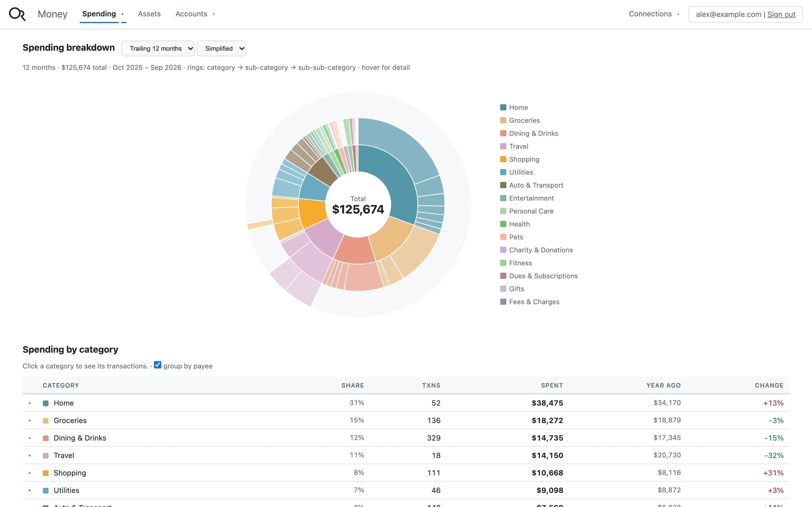Open the Connections menu
Viewport: 812px width, 507px height.
654,14
